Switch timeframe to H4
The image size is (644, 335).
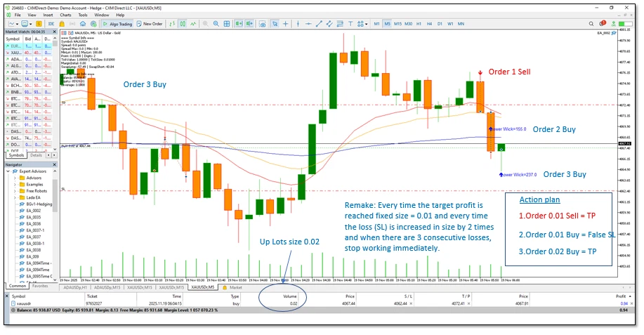click(x=429, y=24)
